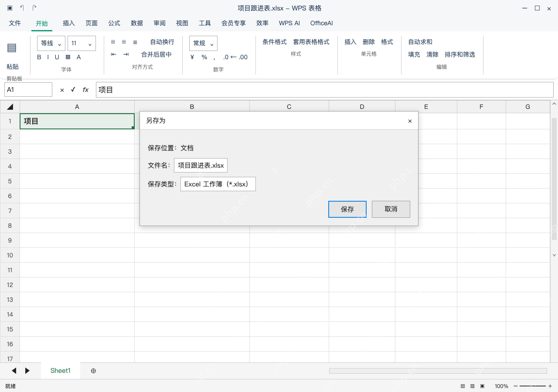The image size is (558, 392).
Task: Decrease indent in the alignment group
Action: click(x=114, y=54)
